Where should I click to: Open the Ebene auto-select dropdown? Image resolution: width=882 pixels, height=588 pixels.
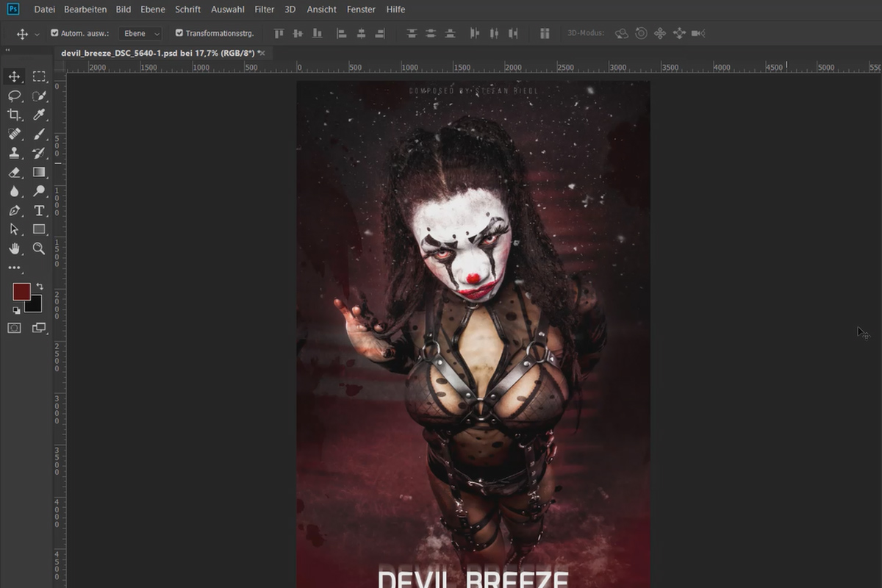pos(140,33)
